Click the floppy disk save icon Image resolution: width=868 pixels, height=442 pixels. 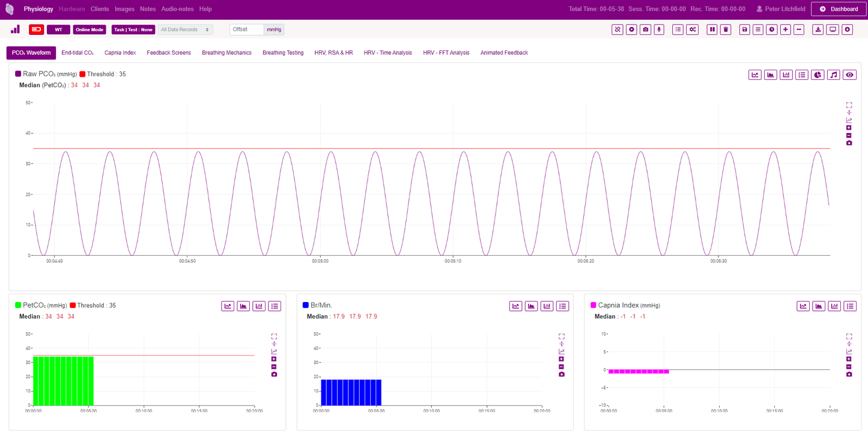pyautogui.click(x=745, y=29)
